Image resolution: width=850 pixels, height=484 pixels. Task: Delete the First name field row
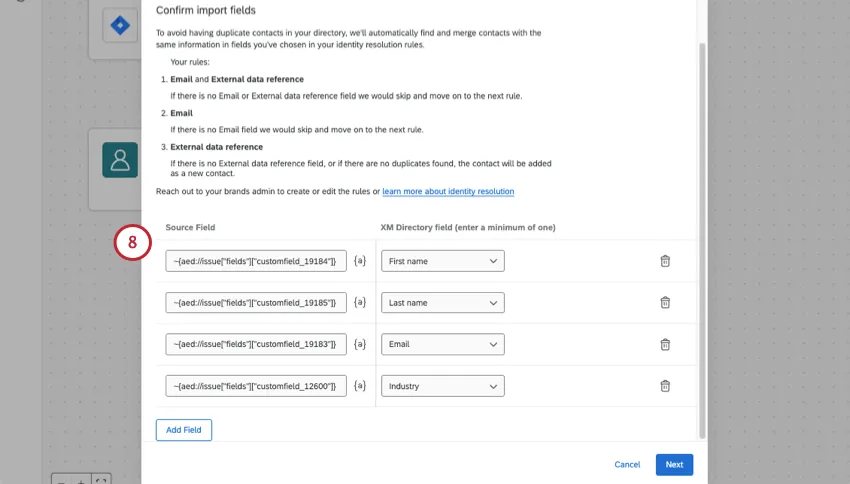[x=665, y=261]
